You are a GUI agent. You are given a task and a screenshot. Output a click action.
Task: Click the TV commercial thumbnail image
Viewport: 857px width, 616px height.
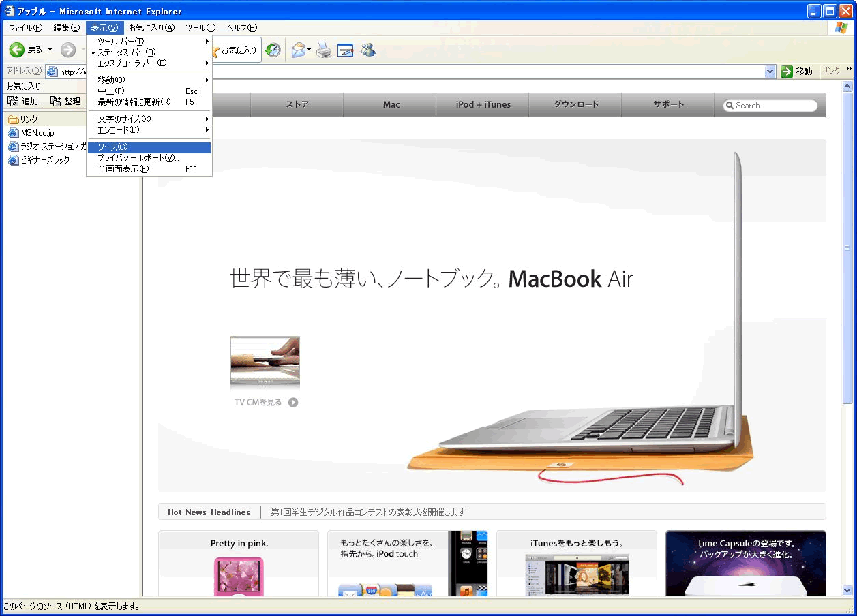click(265, 362)
